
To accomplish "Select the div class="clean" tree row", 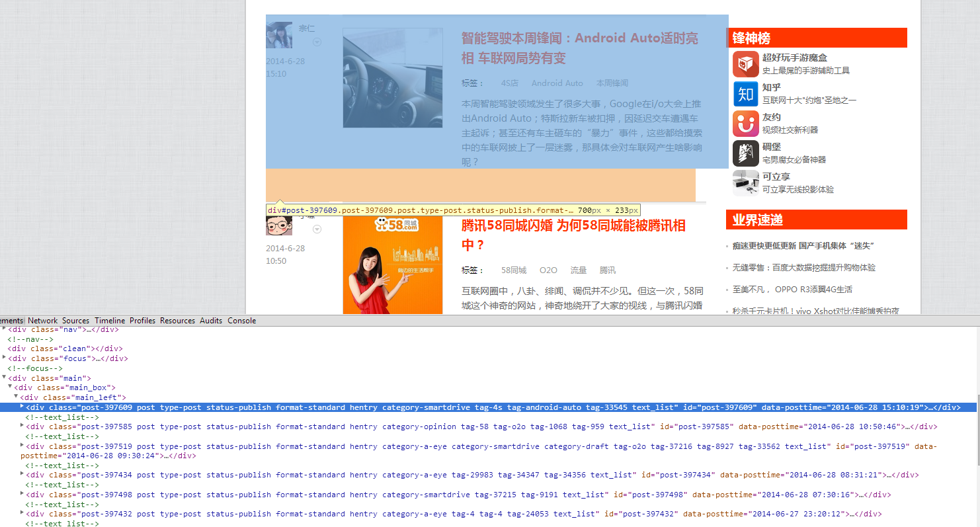I will click(65, 348).
